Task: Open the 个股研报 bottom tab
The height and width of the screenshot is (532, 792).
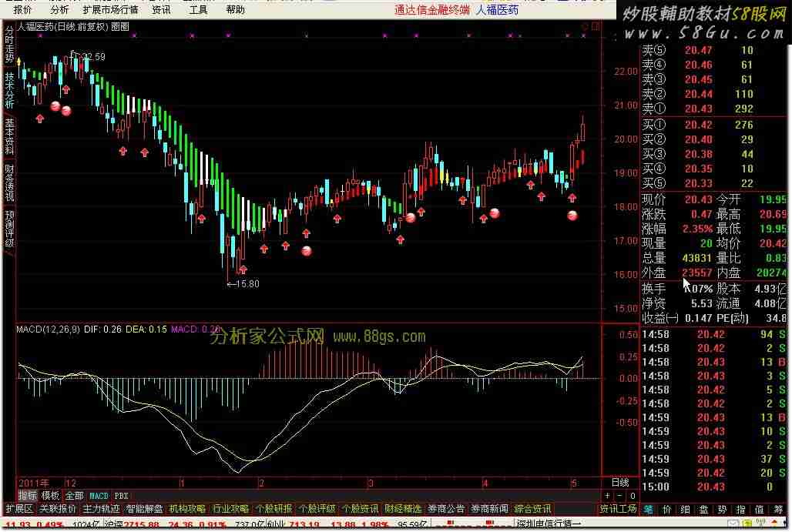Action: click(274, 509)
